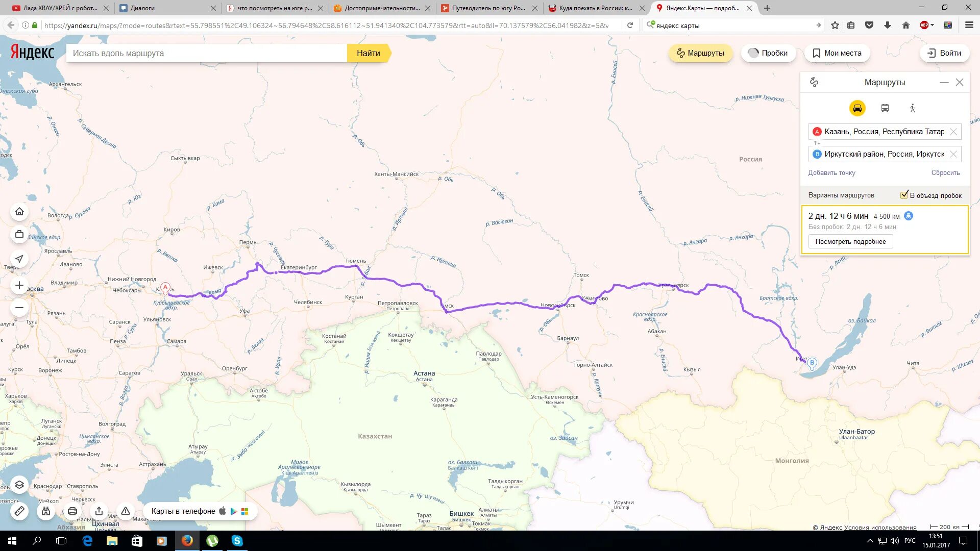Click the taxi icon in route card
The width and height of the screenshot is (980, 551).
coord(909,216)
